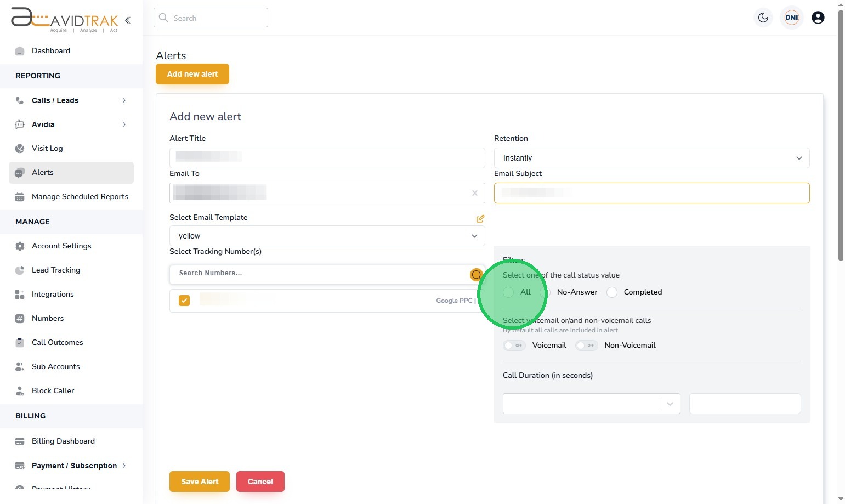This screenshot has width=845, height=504.
Task: Toggle dark mode with the moon icon
Action: click(763, 18)
